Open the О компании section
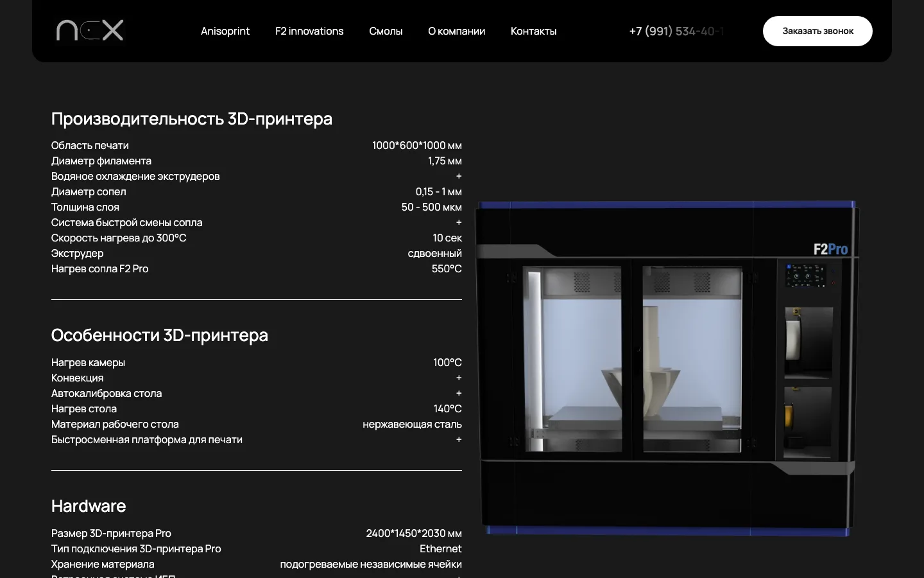Viewport: 924px width, 578px height. pyautogui.click(x=456, y=31)
